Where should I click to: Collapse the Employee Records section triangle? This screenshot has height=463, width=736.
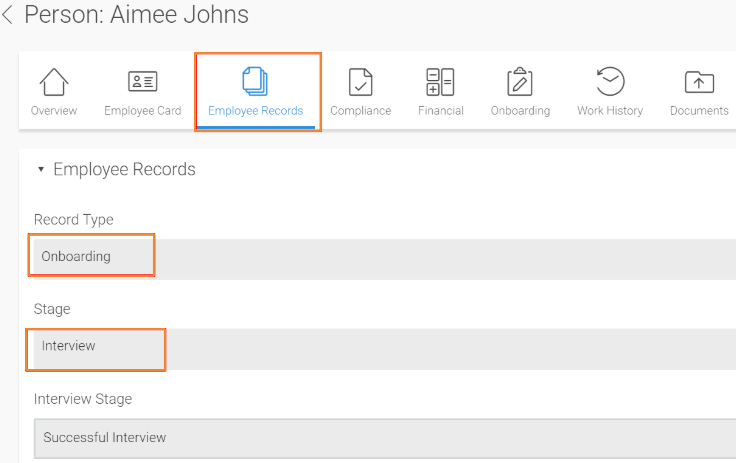tap(41, 170)
